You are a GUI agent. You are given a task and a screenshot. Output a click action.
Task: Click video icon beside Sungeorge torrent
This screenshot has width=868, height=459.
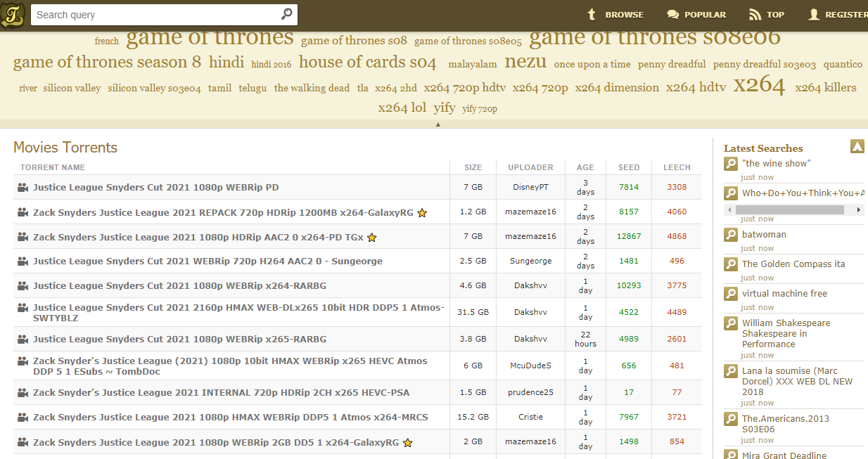pos(23,261)
